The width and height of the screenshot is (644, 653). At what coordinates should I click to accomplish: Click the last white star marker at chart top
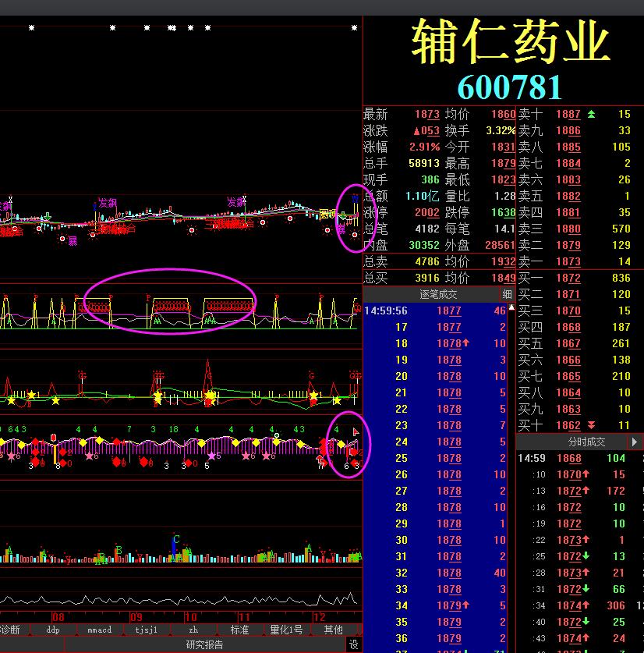(x=354, y=28)
